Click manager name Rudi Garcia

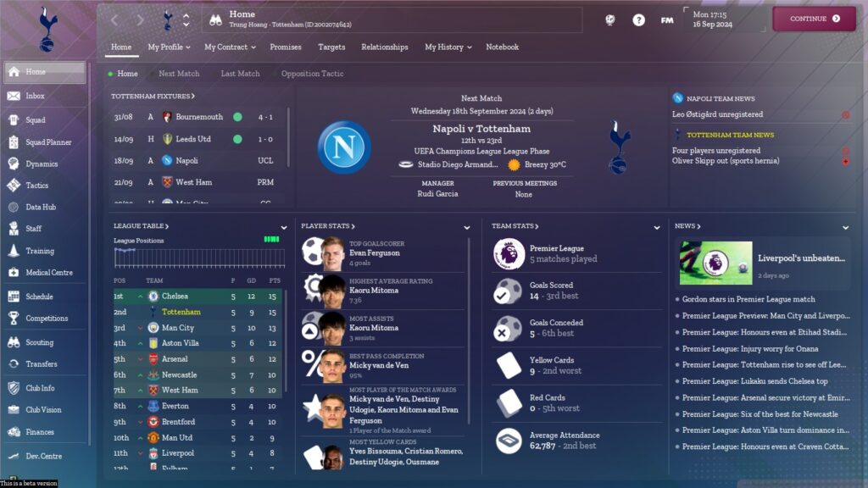(x=437, y=194)
